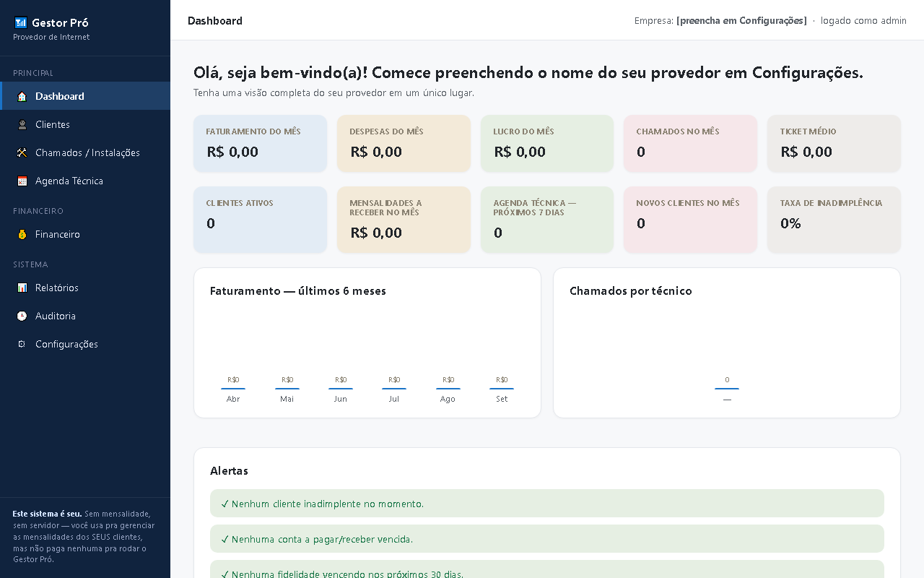Image resolution: width=924 pixels, height=578 pixels.
Task: Click the PRINCIPAL section label
Action: click(33, 73)
